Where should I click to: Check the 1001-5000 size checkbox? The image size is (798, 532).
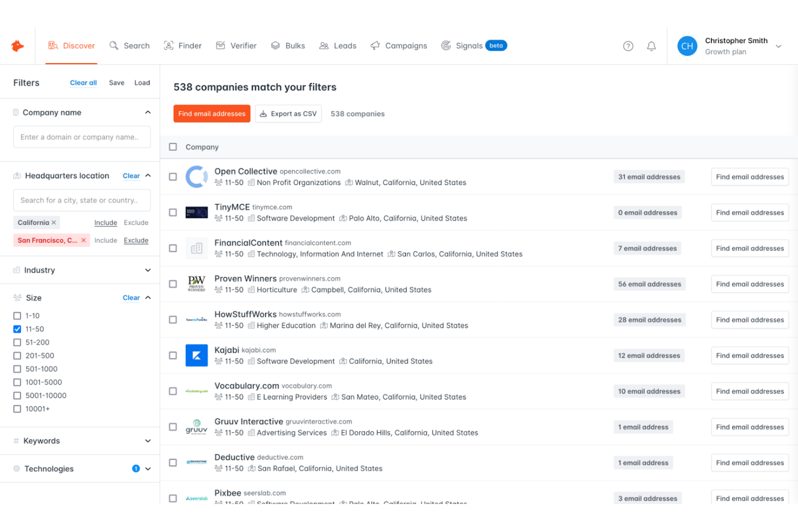(17, 383)
